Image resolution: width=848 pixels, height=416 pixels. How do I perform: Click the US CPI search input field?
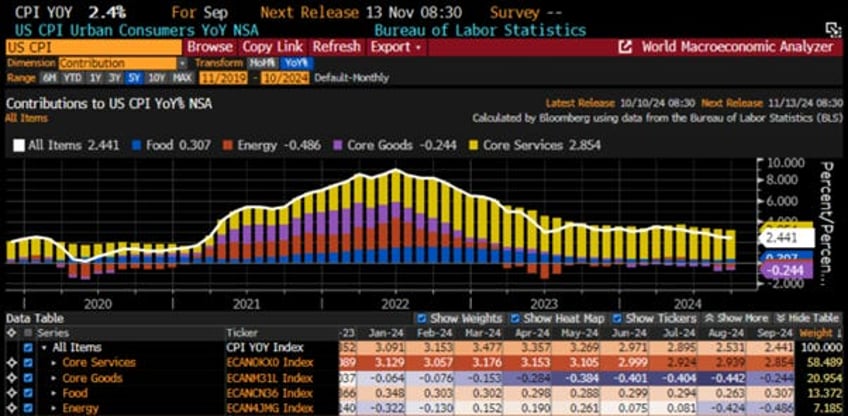(x=94, y=47)
